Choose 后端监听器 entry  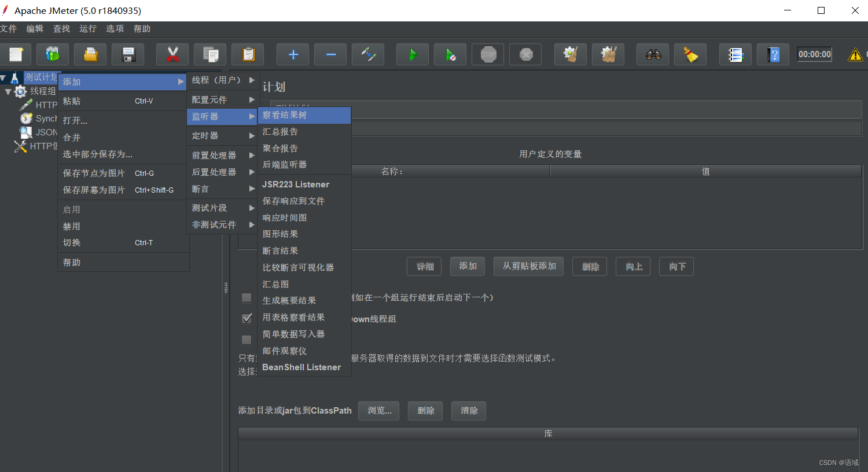304,164
